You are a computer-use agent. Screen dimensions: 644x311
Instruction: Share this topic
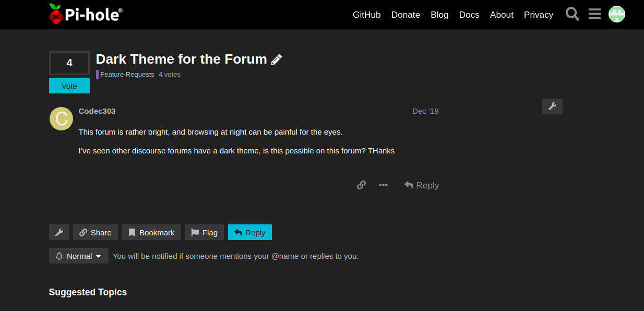pos(96,232)
